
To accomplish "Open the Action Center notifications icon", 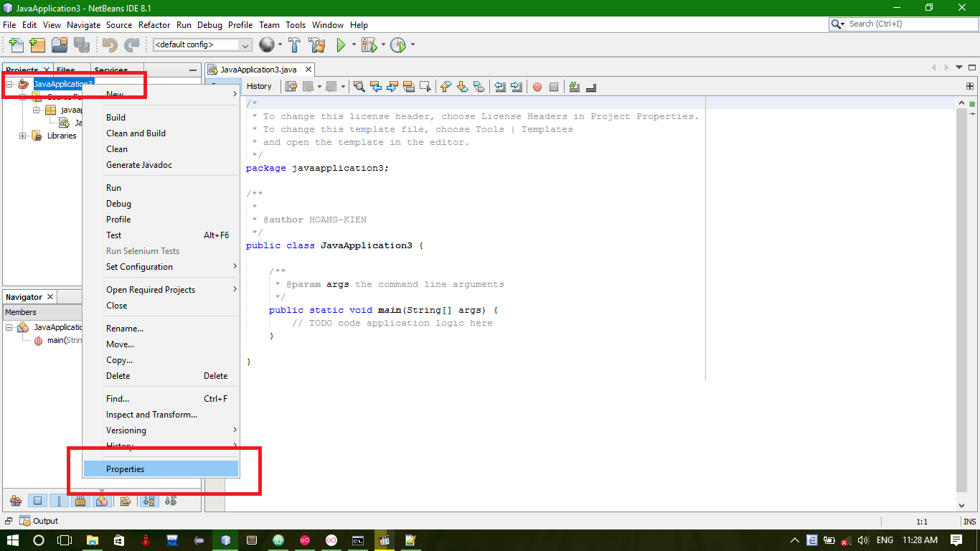I will click(x=956, y=540).
